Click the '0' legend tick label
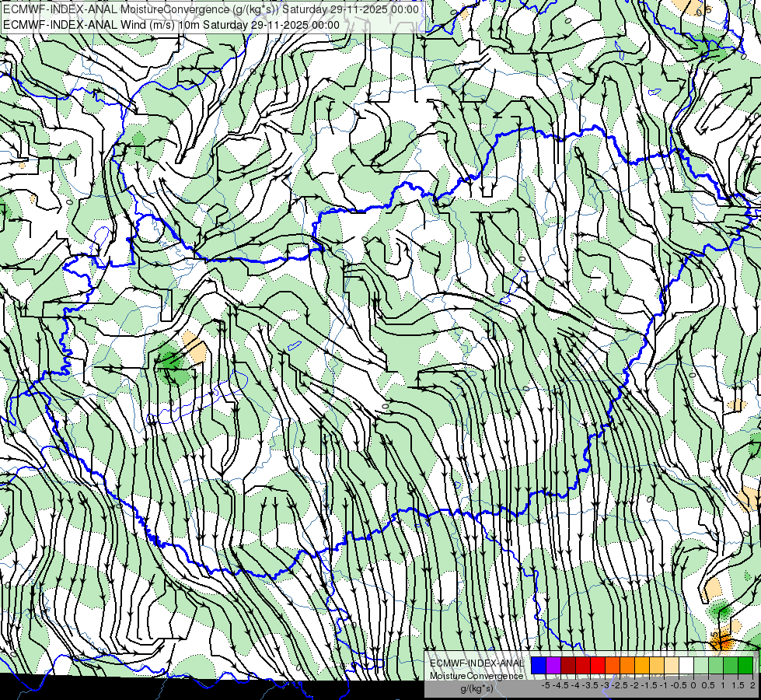This screenshot has height=700, width=761. click(693, 685)
